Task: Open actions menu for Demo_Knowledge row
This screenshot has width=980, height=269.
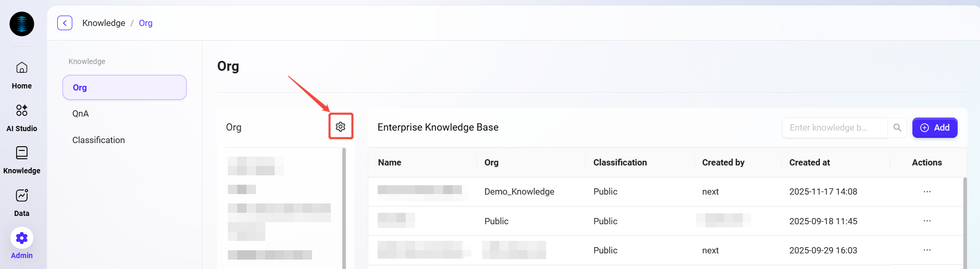Action: 926,191
